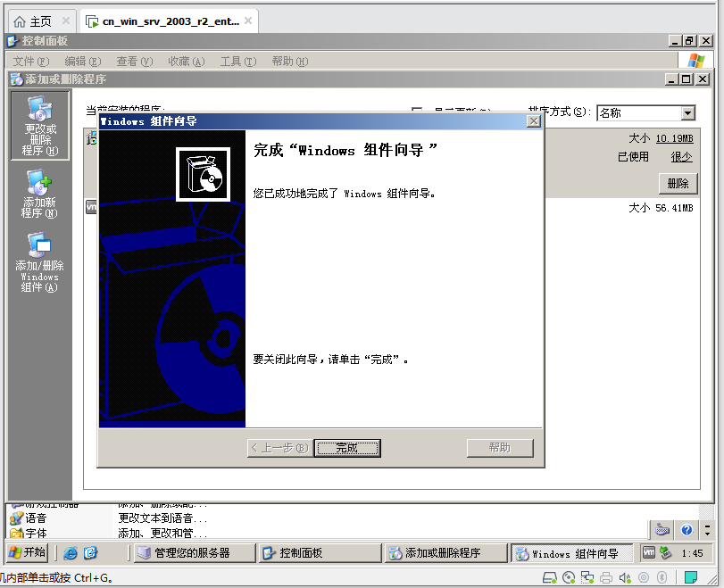The width and height of the screenshot is (724, 588).
Task: Switch to 控制面板 taskbar item
Action: tap(320, 553)
